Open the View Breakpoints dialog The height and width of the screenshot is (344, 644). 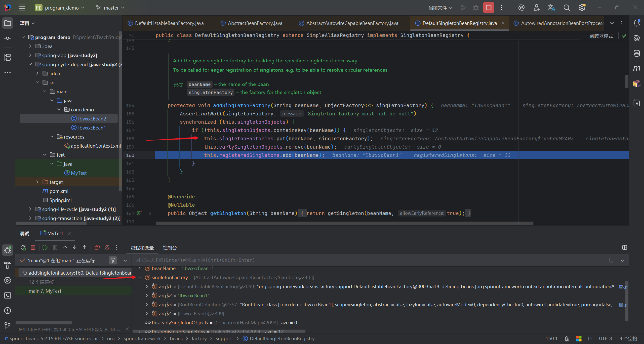pyautogui.click(x=97, y=248)
